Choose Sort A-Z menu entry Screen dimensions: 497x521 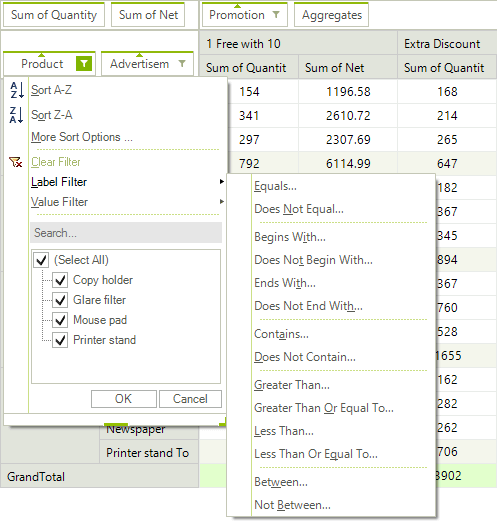(x=51, y=90)
